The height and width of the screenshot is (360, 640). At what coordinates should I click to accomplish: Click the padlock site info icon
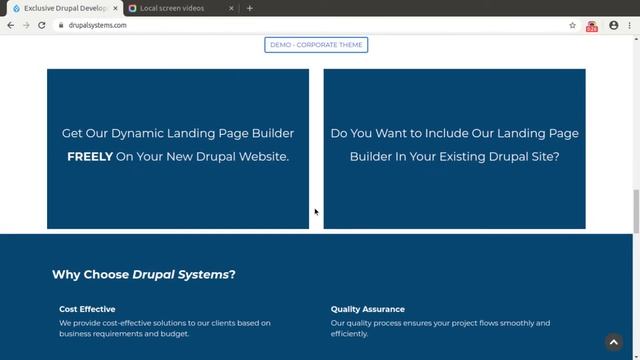click(x=61, y=25)
